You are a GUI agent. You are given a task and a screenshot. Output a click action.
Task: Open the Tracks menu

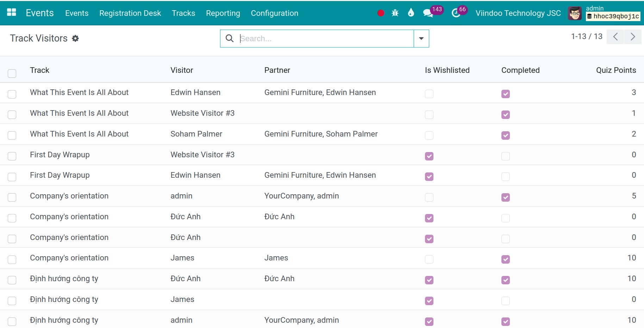[x=183, y=13]
